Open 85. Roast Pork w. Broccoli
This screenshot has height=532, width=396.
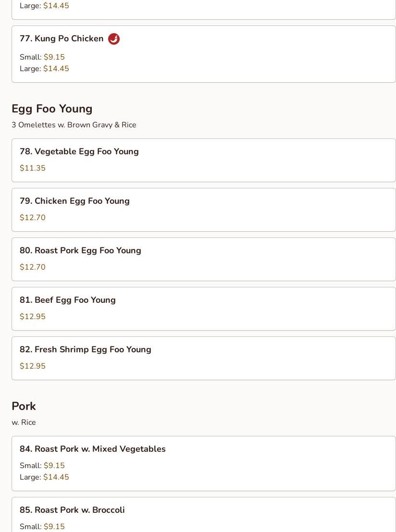pyautogui.click(x=72, y=510)
